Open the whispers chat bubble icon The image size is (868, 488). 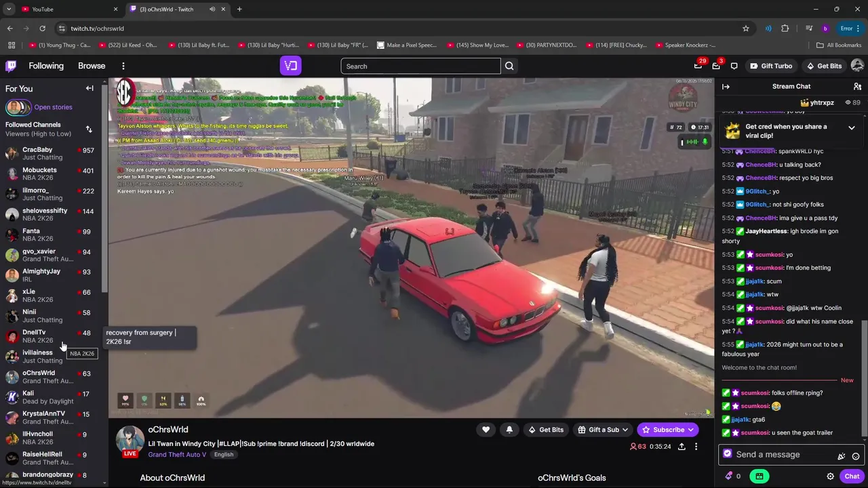point(734,66)
